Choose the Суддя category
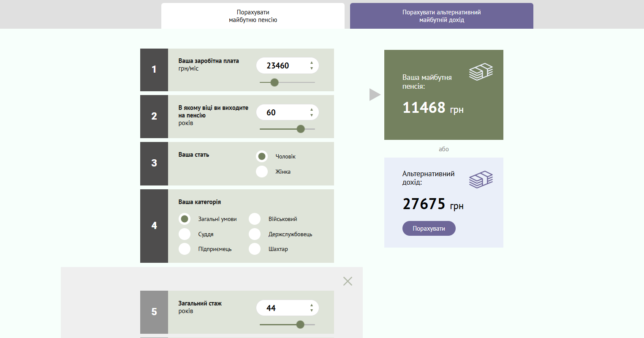 185,234
